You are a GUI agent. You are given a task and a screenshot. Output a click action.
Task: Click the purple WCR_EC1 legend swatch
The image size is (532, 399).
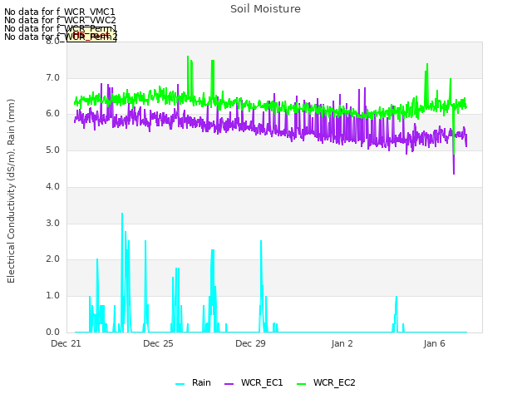tap(229, 384)
